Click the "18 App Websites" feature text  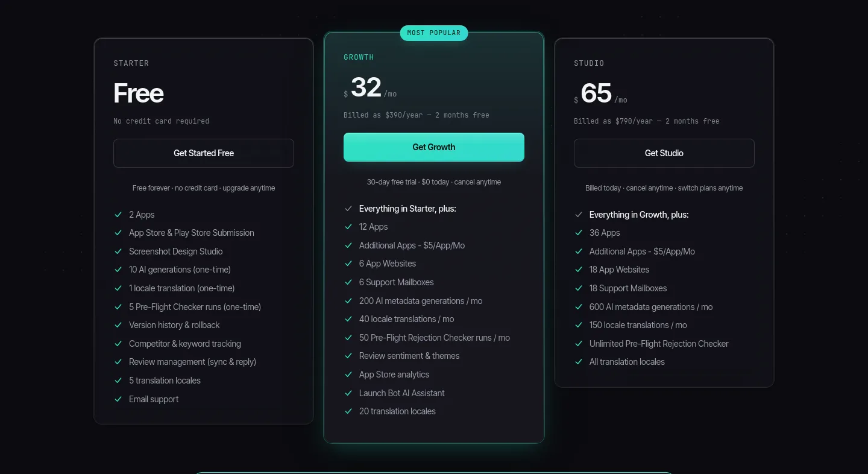click(x=620, y=270)
